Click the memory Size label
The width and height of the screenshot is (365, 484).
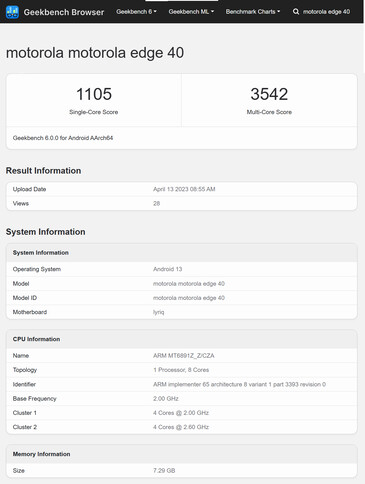pyautogui.click(x=19, y=471)
